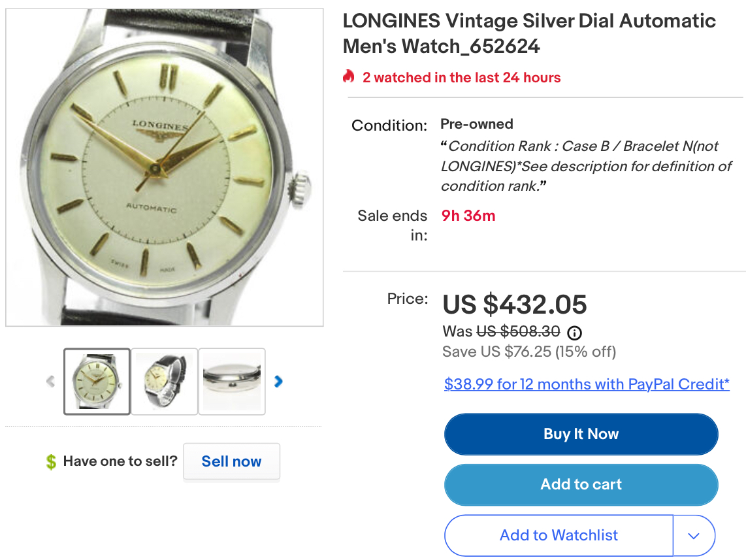The image size is (746, 560).
Task: Add the Longines watch to cart
Action: pyautogui.click(x=581, y=485)
